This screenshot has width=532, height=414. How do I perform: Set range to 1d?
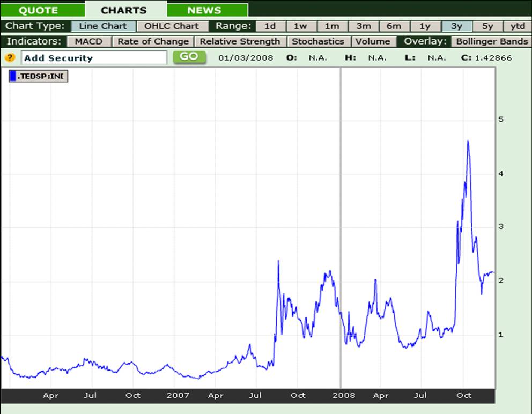pyautogui.click(x=270, y=26)
